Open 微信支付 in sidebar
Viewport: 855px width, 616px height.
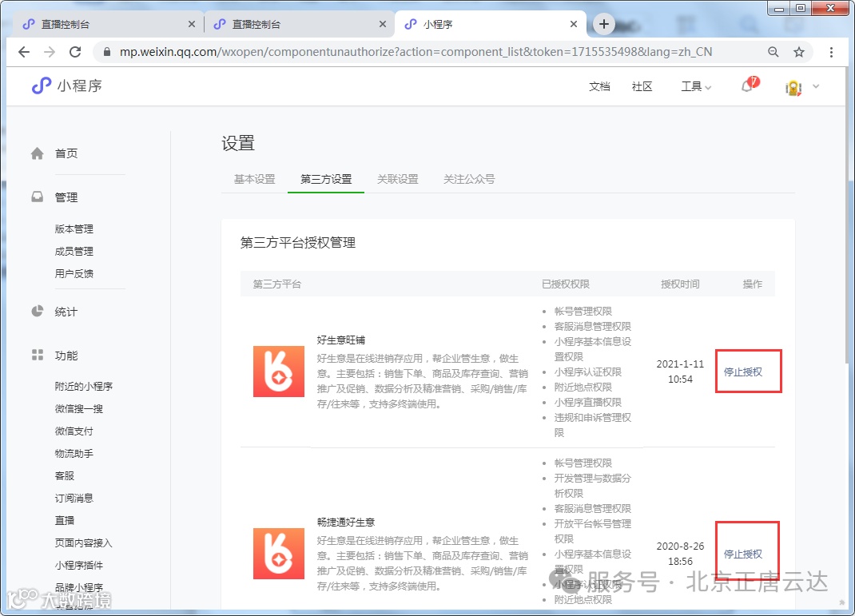[x=74, y=431]
